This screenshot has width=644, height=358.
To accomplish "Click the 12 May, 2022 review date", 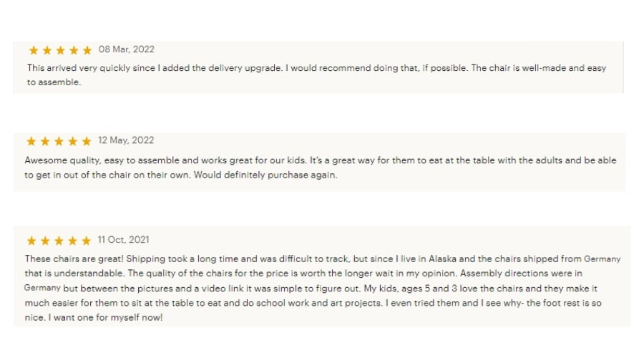I will point(126,140).
